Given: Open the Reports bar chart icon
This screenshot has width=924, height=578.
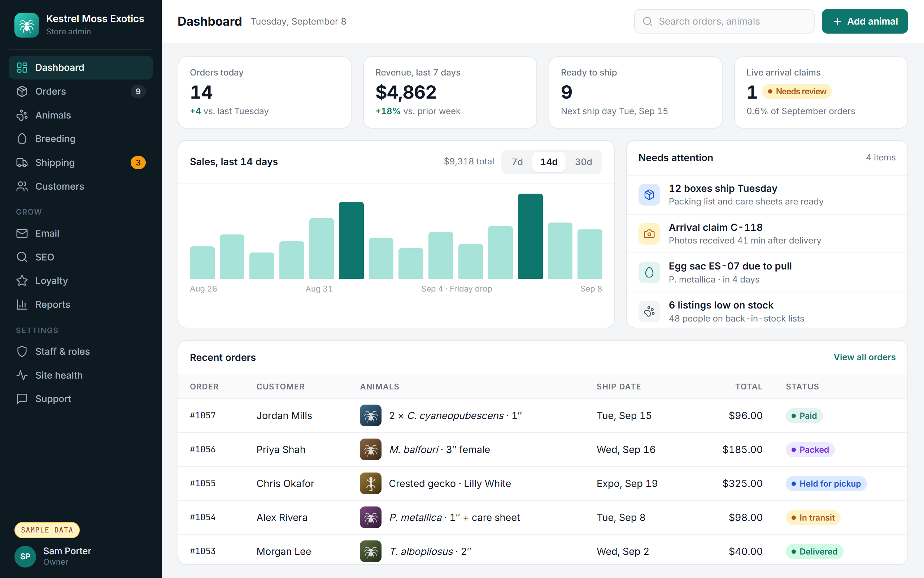Looking at the screenshot, I should [22, 304].
